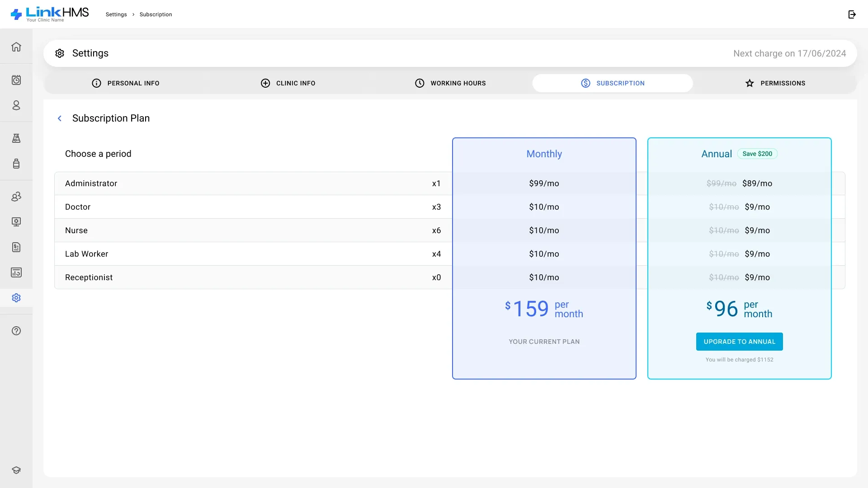Image resolution: width=868 pixels, height=488 pixels.
Task: Click the LinkHMS logo
Action: (50, 14)
